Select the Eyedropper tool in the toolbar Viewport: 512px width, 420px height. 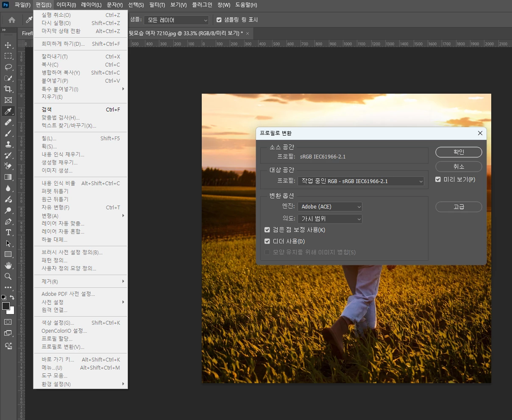coord(8,111)
